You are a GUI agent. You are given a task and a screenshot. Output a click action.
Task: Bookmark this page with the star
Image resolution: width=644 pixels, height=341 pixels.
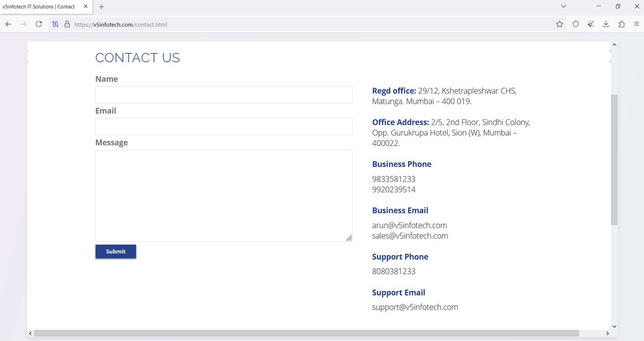560,24
